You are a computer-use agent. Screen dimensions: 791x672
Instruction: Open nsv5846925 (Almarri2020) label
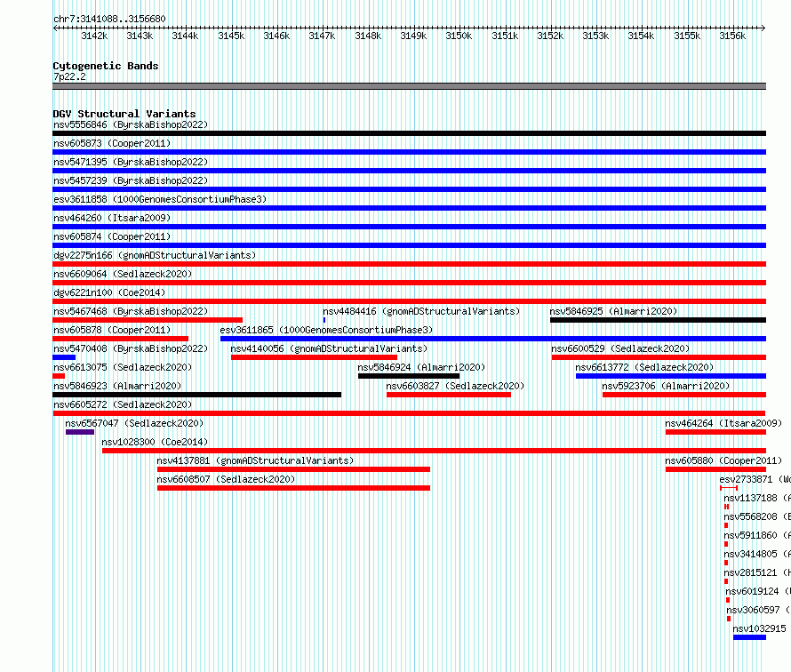tap(613, 311)
